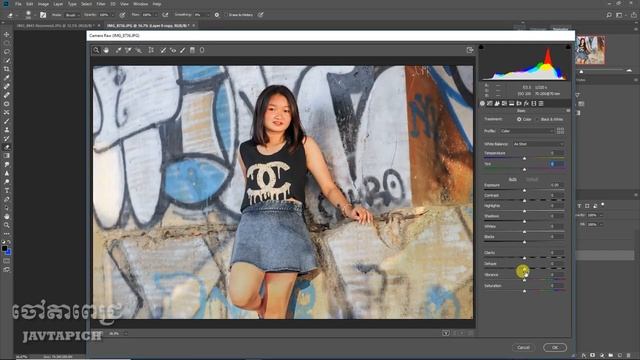
Task: Select the White Balance eyedropper in Camera Raw
Action: (118, 50)
